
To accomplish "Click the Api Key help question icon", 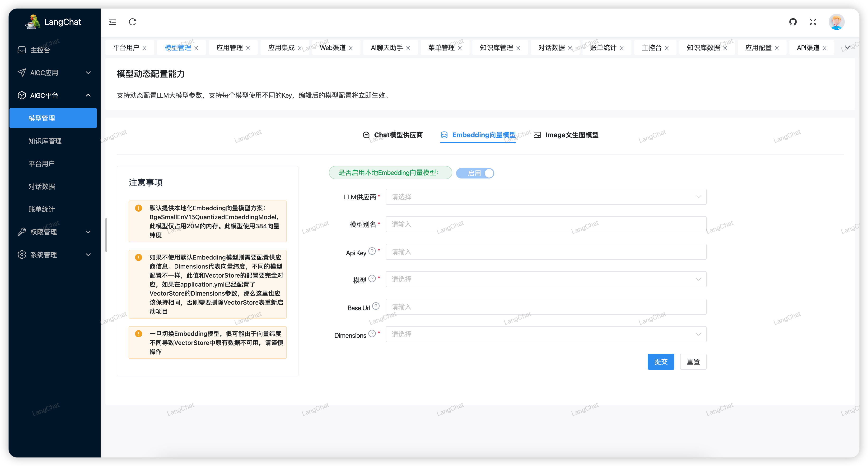I will point(372,251).
